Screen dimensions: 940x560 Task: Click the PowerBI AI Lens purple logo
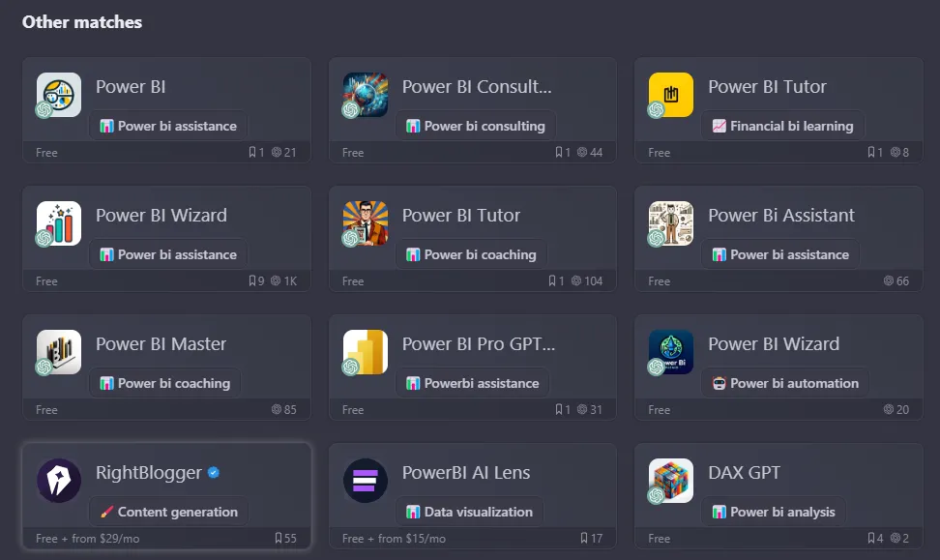(x=366, y=481)
